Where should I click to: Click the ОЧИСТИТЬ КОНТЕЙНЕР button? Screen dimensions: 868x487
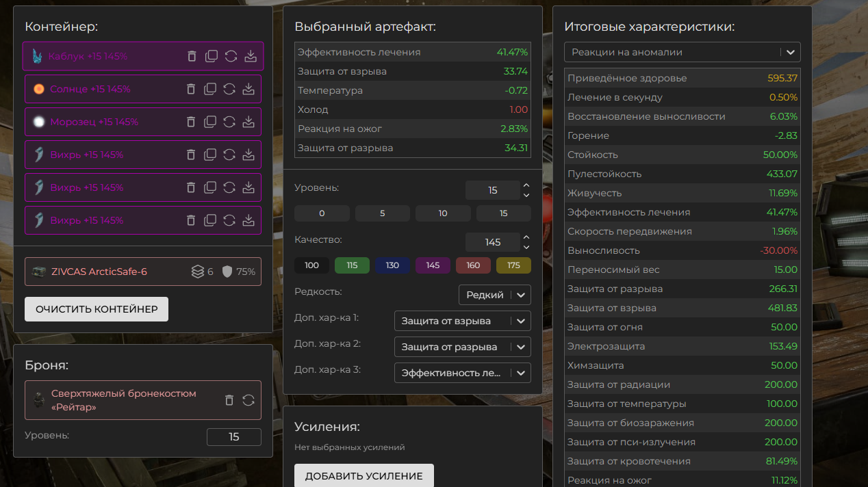[97, 309]
